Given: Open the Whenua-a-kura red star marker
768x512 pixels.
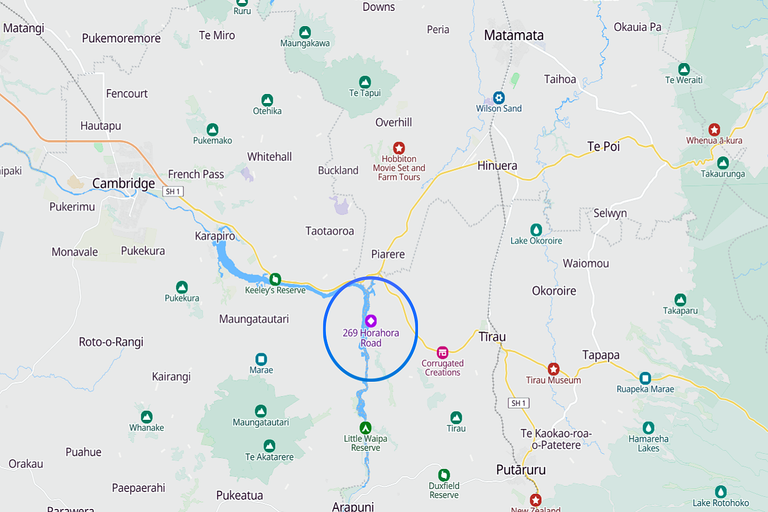Looking at the screenshot, I should click(x=714, y=130).
